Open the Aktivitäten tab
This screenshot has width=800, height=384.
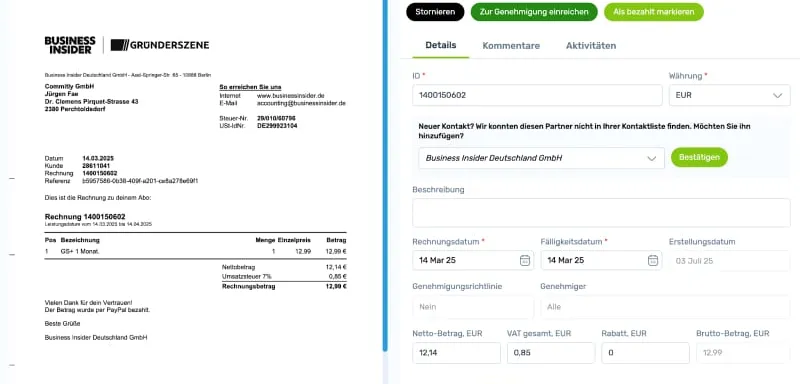[591, 46]
